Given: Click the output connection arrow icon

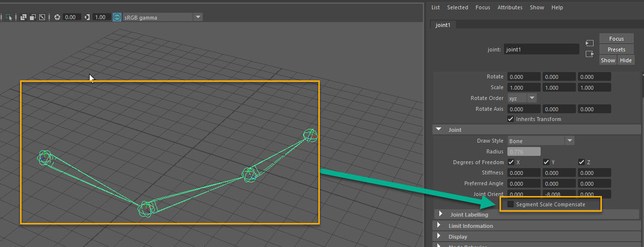Looking at the screenshot, I should (x=589, y=54).
